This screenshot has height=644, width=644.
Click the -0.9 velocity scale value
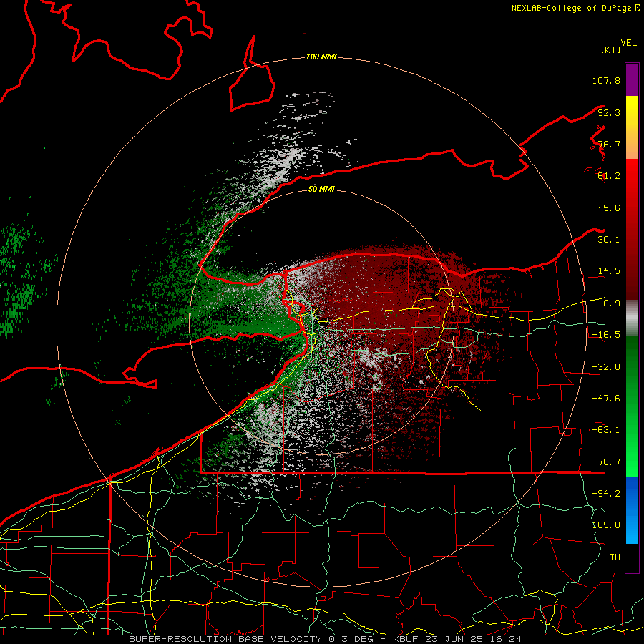pos(609,303)
